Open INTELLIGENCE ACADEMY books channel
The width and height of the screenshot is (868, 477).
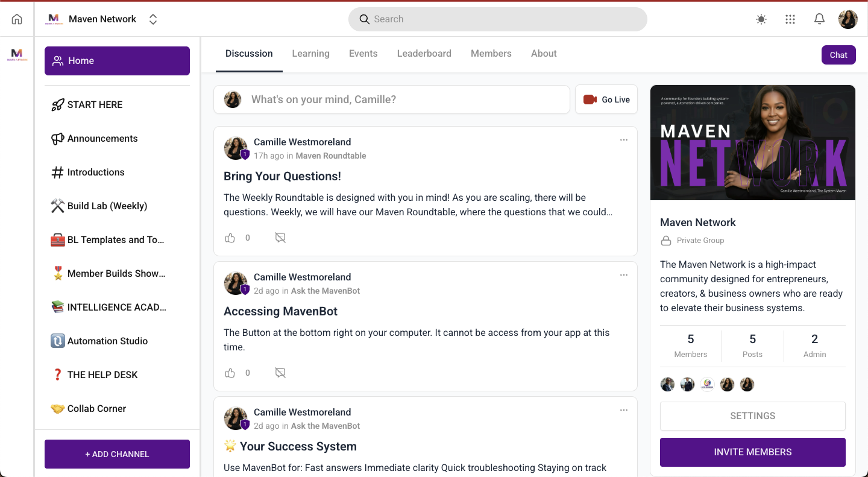tap(117, 307)
